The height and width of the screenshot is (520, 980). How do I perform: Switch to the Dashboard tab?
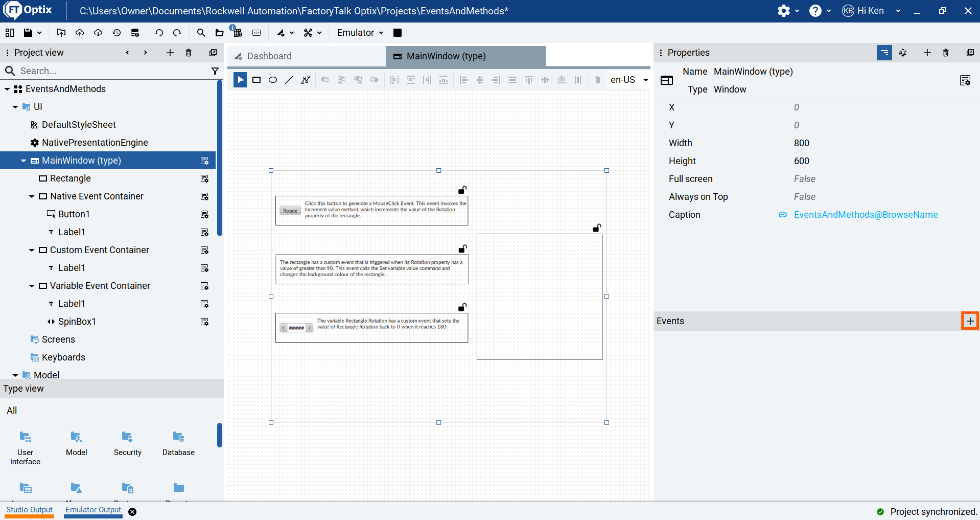[306, 56]
